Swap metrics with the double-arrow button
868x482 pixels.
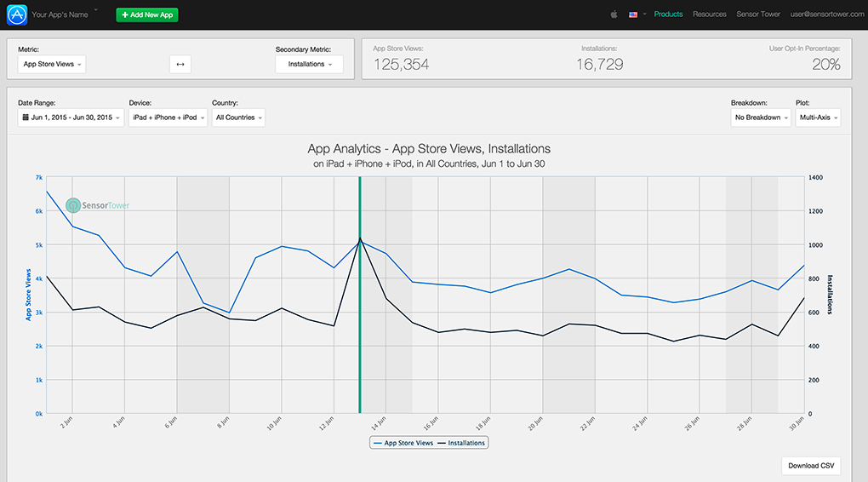180,64
